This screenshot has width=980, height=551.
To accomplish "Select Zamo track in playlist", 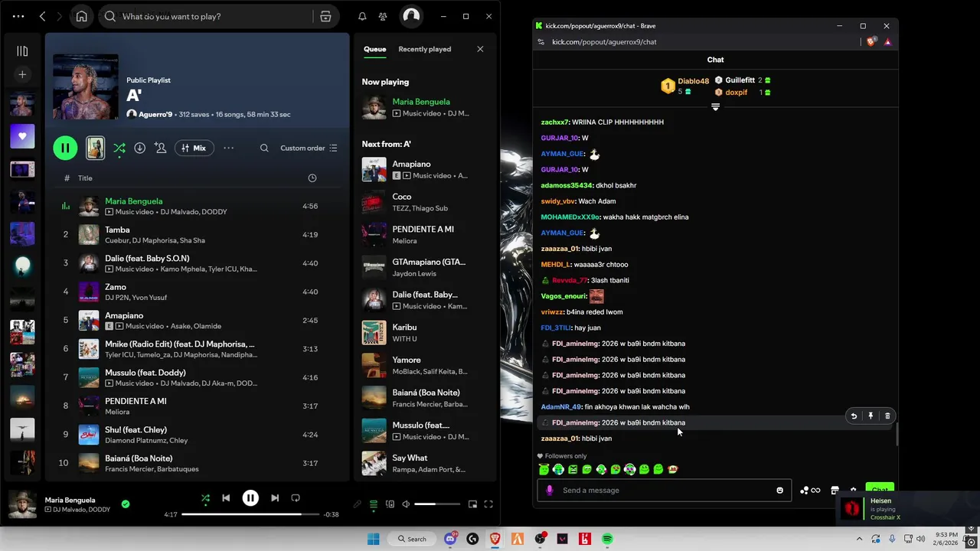I will 198,292.
